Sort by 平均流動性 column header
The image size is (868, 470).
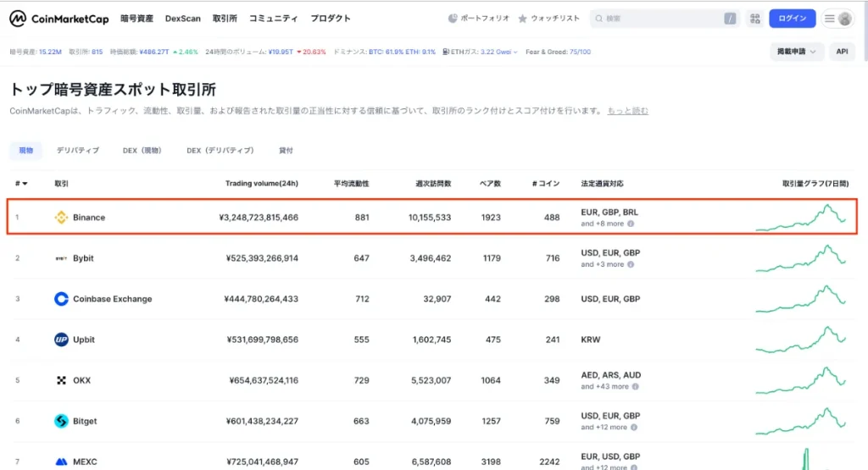351,184
